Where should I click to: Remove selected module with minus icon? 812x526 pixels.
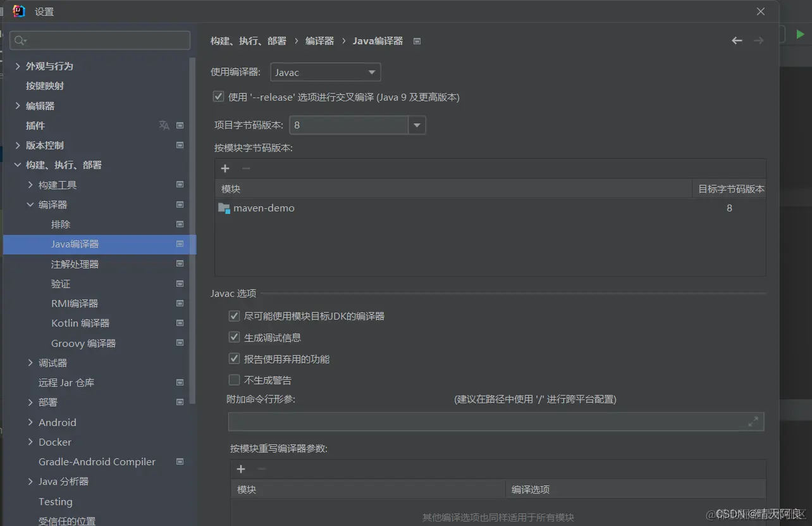[x=245, y=168]
